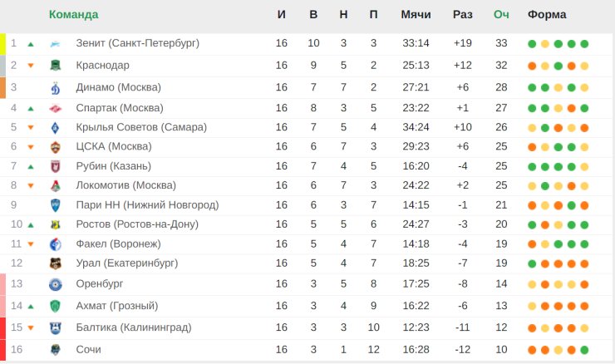Click the Spartak Moscow crest icon
The height and width of the screenshot is (364, 615).
56,108
